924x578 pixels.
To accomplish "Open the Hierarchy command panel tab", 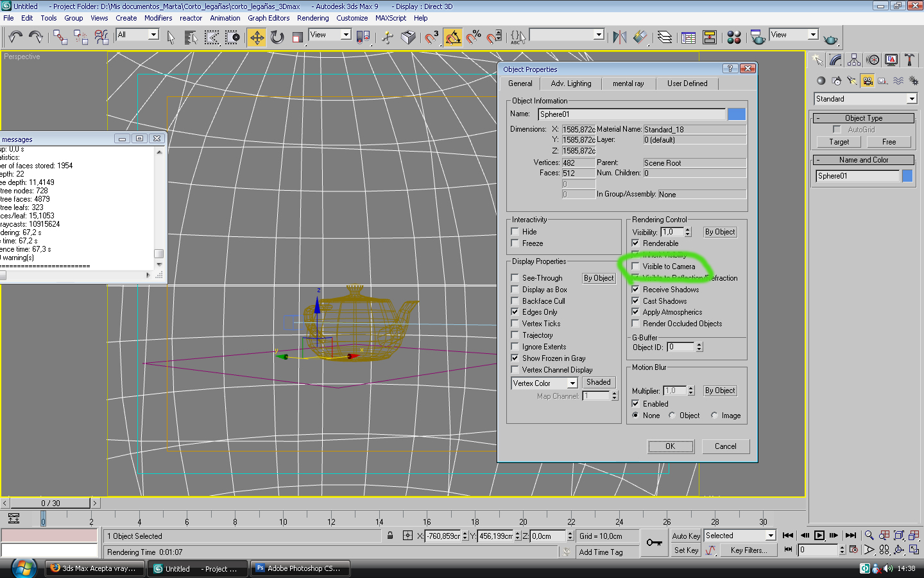I will [854, 60].
